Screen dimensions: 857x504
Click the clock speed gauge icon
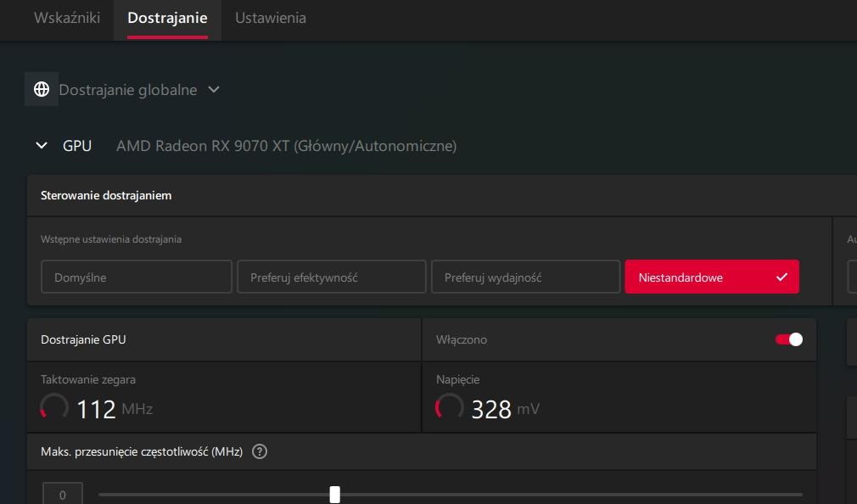[54, 407]
